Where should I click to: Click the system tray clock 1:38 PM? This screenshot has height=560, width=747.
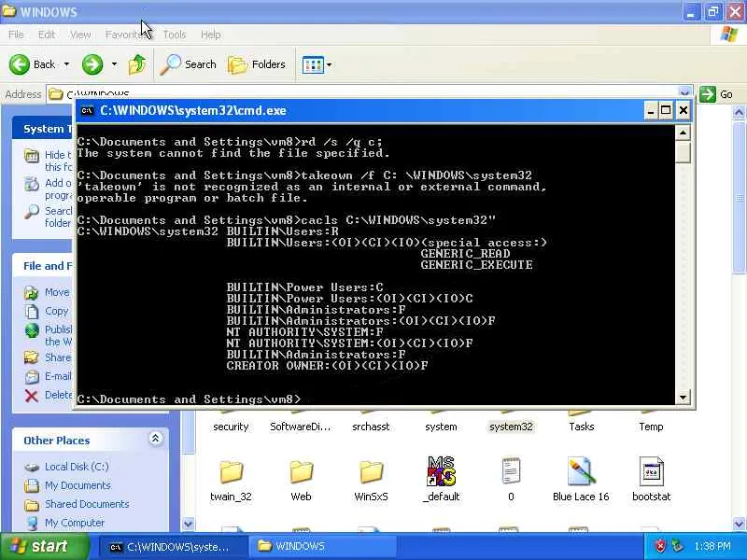712,546
